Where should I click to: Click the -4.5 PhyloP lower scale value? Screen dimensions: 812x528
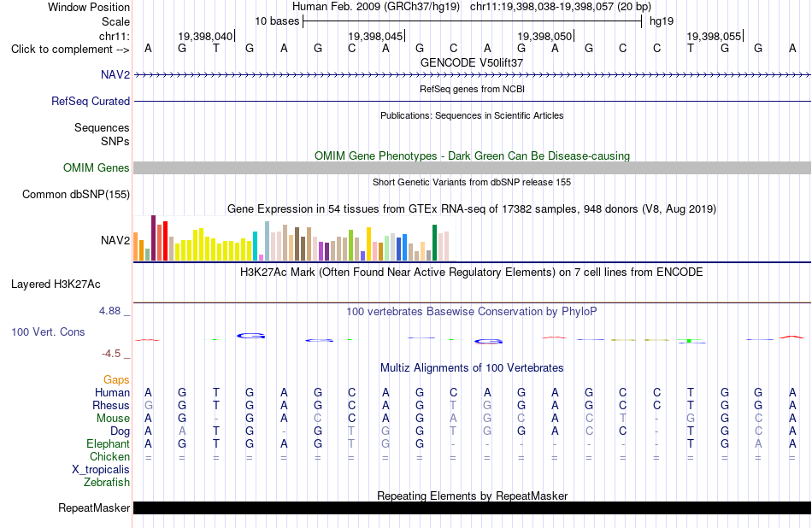tap(111, 354)
